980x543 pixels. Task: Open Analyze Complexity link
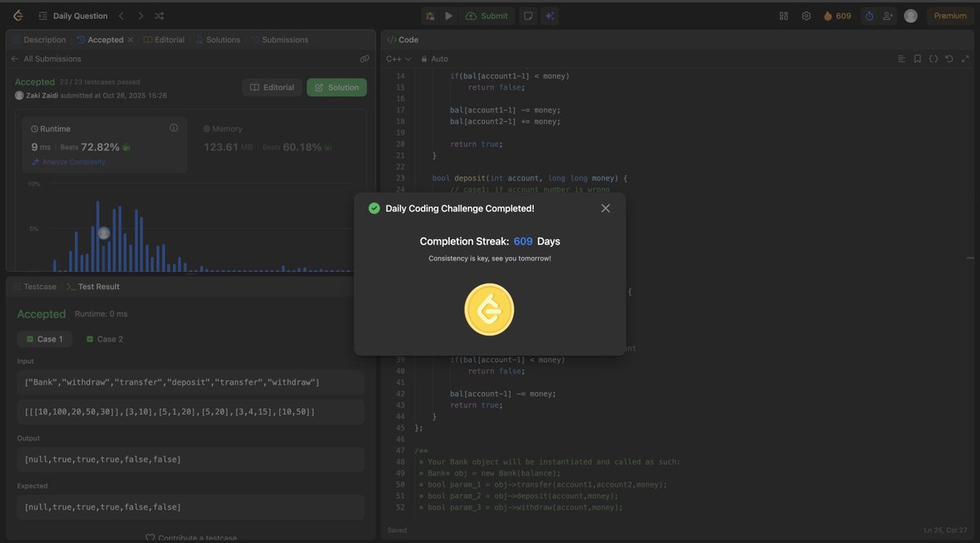point(70,160)
